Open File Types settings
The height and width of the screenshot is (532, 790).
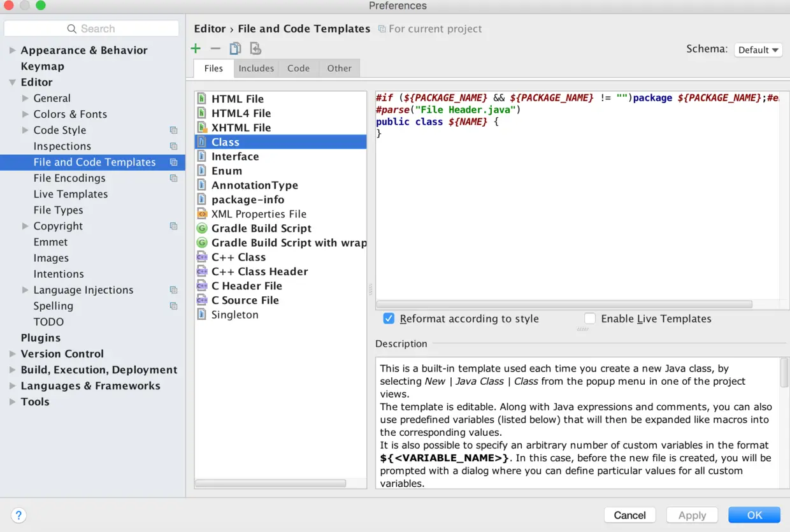[x=58, y=210]
